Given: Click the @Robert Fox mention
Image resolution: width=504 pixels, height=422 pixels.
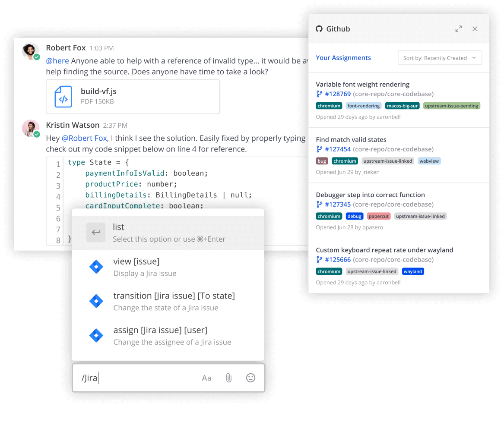Looking at the screenshot, I should [x=84, y=138].
